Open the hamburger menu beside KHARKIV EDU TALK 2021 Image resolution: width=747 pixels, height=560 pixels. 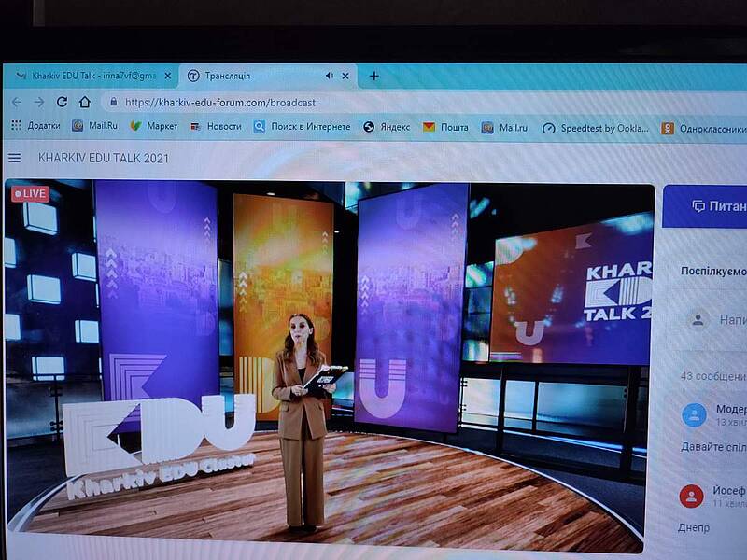pyautogui.click(x=15, y=158)
